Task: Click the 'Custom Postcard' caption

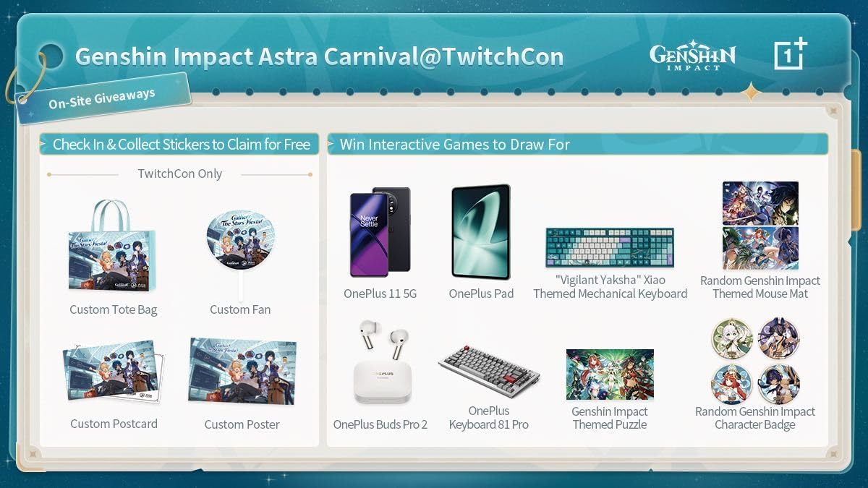Action: [114, 424]
